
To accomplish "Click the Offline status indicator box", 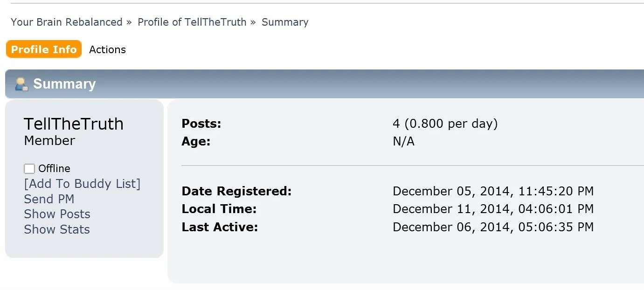I will pyautogui.click(x=29, y=169).
